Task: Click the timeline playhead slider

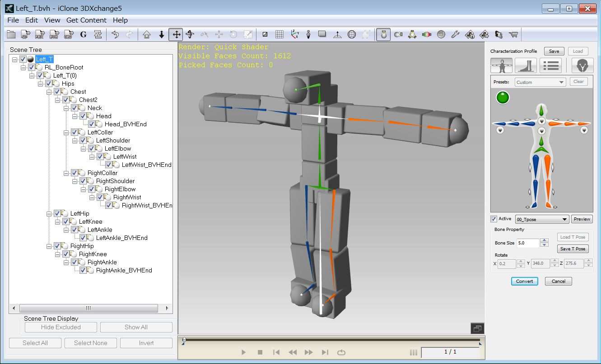Action: point(184,339)
